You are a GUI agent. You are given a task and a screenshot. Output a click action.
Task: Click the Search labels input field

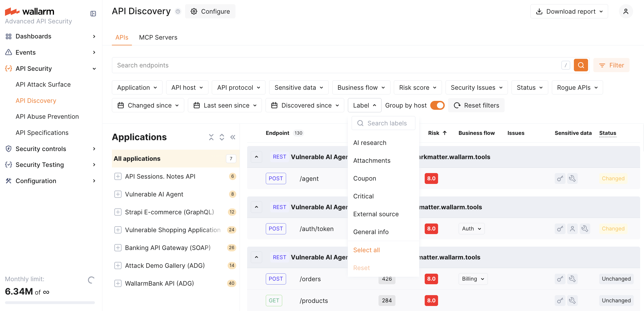387,123
